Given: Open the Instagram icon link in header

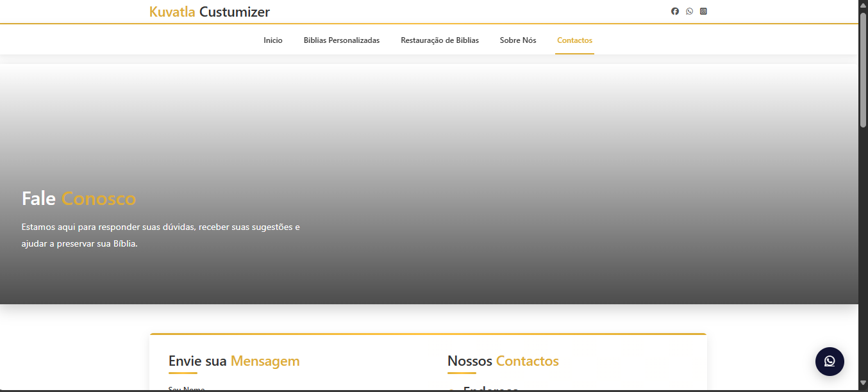Looking at the screenshot, I should 703,12.
